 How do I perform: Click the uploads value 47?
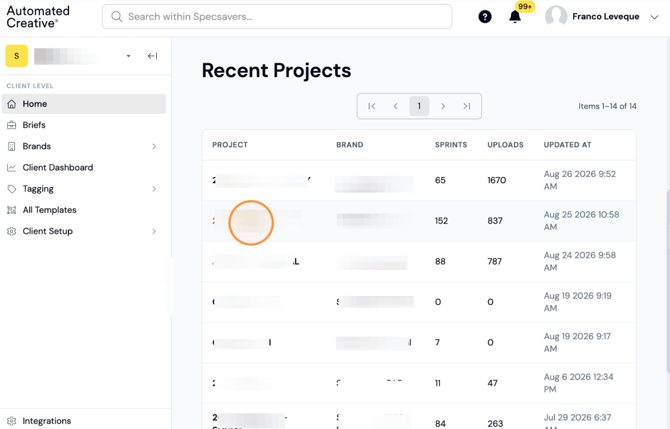tap(492, 383)
